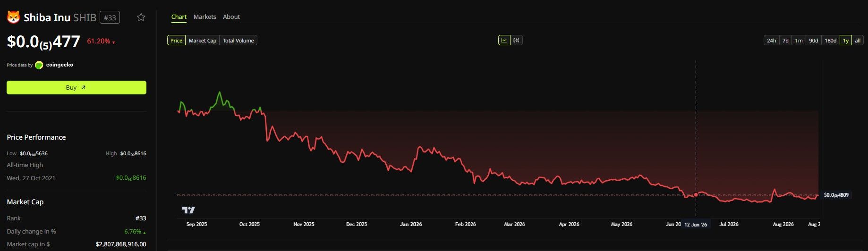Click the chart point at 12 Jun '26
The width and height of the screenshot is (868, 251).
(696, 195)
